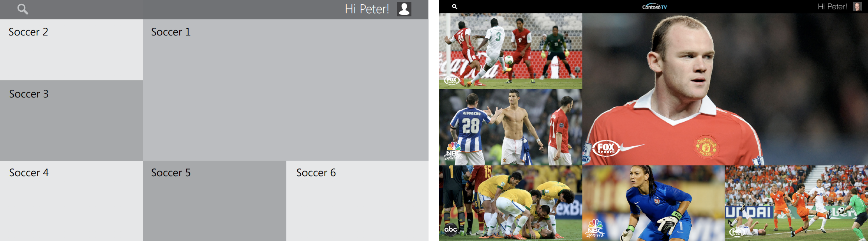The width and height of the screenshot is (868, 241).
Task: Click the Fox Sports logo on the Rooney image
Action: (x=606, y=148)
